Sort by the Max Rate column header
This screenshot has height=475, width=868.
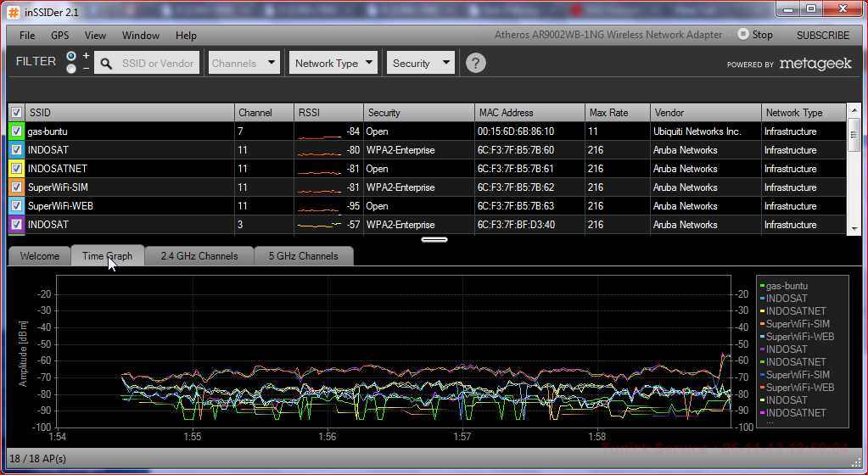(617, 112)
